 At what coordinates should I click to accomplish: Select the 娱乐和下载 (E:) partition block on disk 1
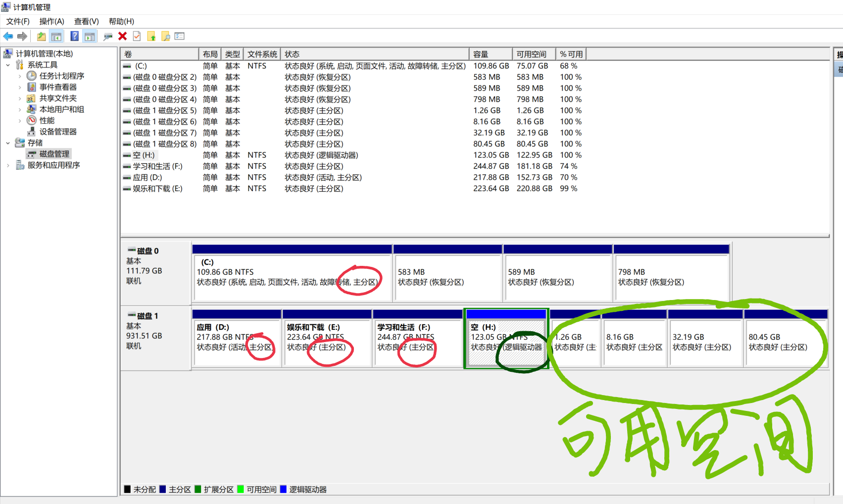(x=327, y=338)
